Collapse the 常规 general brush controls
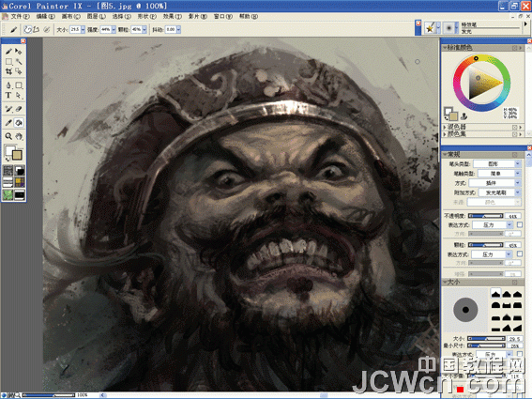Screen dimensions: 532x399 point(445,155)
